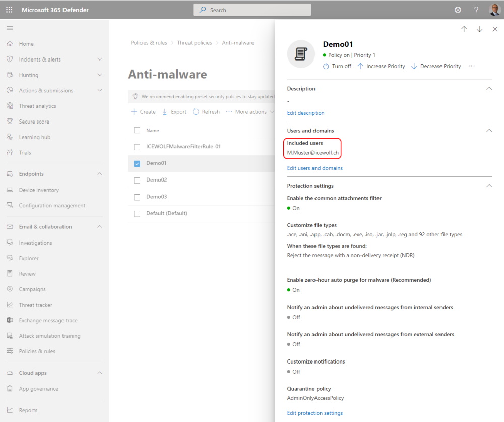This screenshot has width=504, height=422.
Task: Check the Default (Default) policy checkbox
Action: point(137,214)
